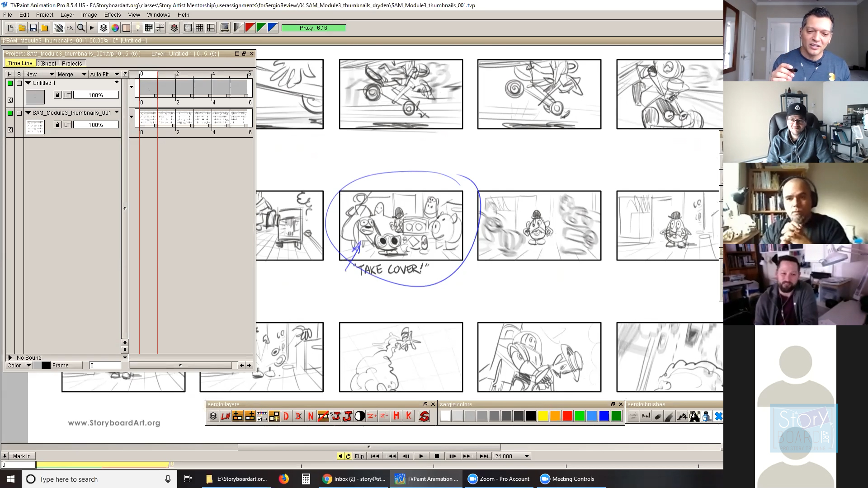868x488 pixels.
Task: Click the red D icon in sergio layers
Action: point(286,416)
